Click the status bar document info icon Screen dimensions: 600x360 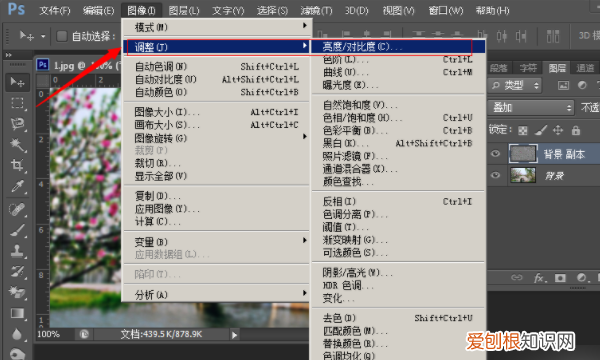(84, 334)
